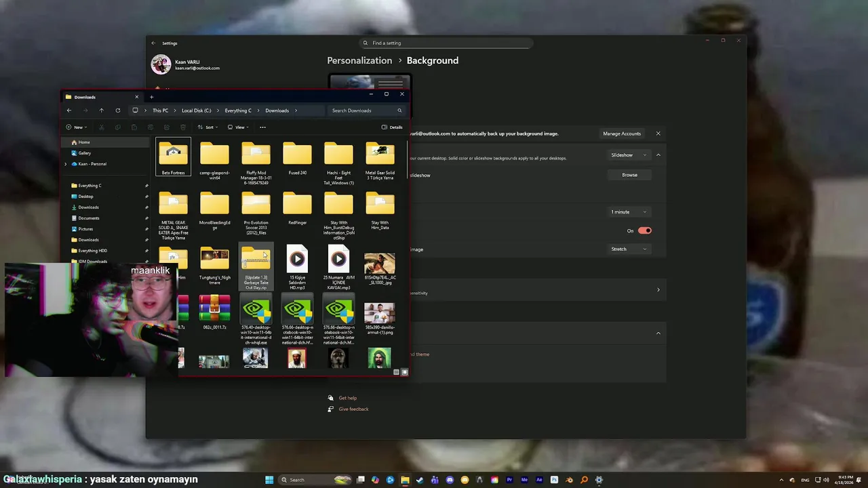Select the RedFinger folder

297,209
